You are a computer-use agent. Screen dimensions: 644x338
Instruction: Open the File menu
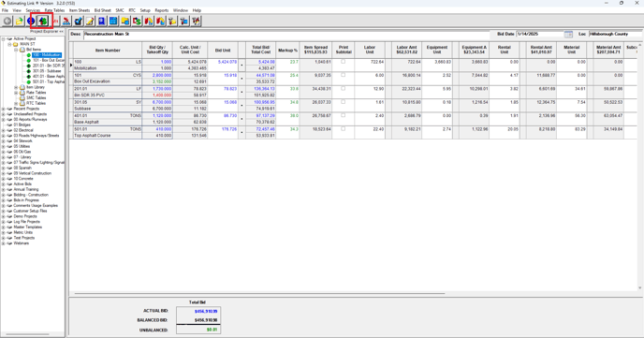[x=5, y=10]
